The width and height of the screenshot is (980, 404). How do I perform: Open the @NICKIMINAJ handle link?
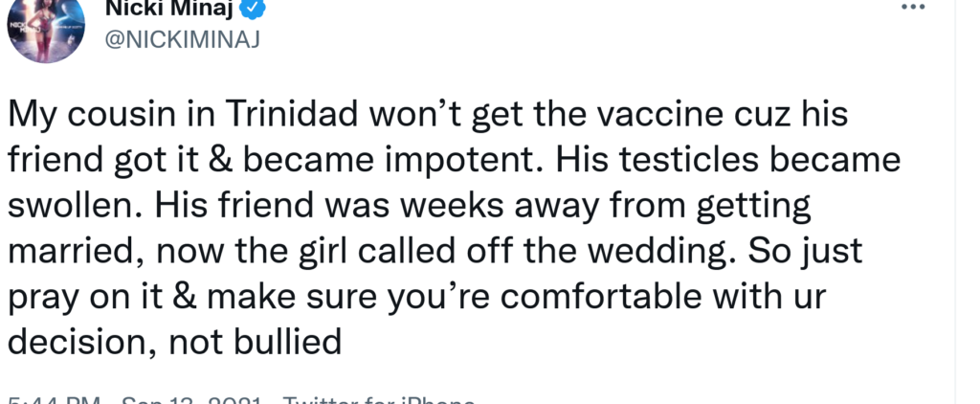tap(182, 39)
